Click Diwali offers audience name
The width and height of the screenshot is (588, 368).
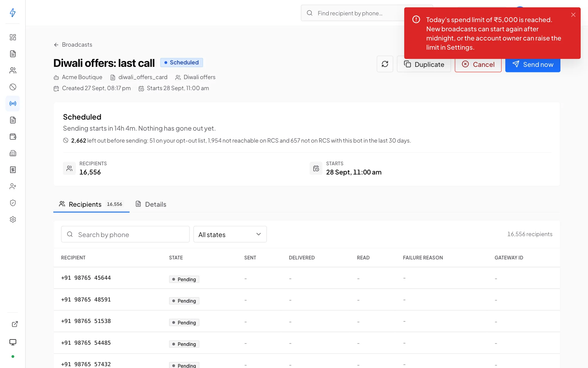point(199,77)
